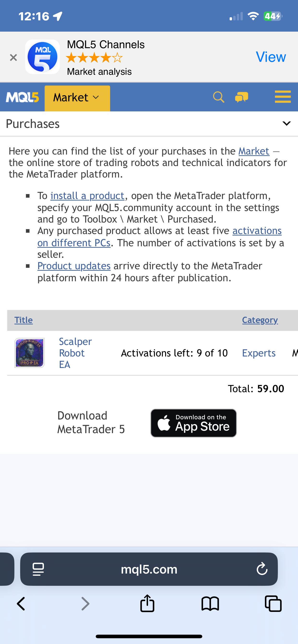298x644 pixels.
Task: Open page settings icon in address bar
Action: tap(38, 569)
